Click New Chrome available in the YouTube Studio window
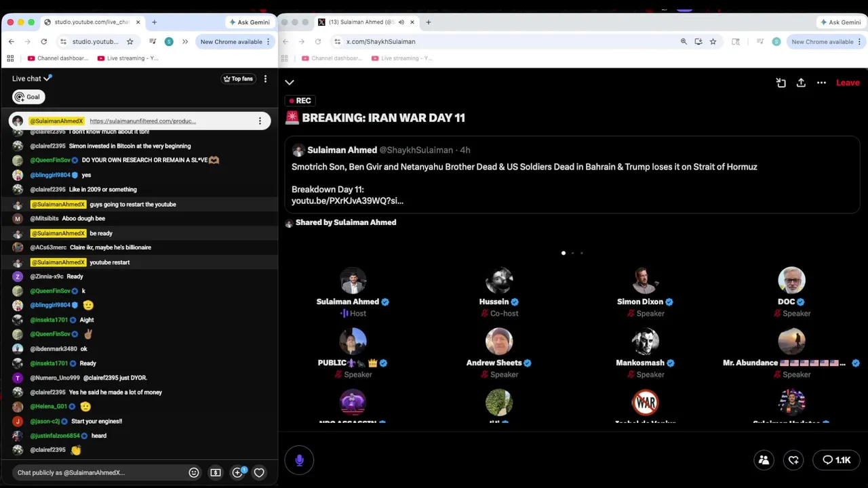The height and width of the screenshot is (488, 868). point(235,41)
